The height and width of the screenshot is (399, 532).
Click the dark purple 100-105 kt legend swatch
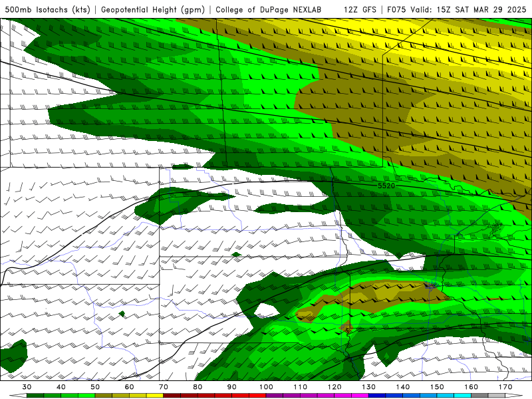(275, 396)
